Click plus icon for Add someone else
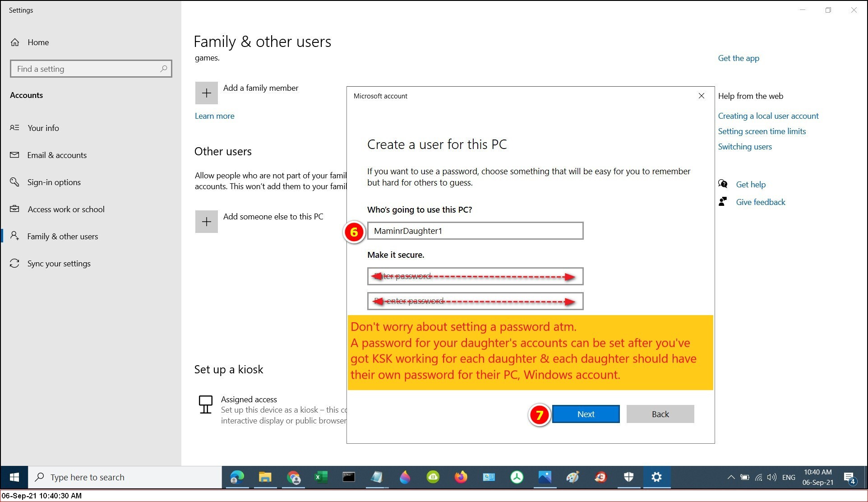Viewport: 868px width, 502px height. click(206, 222)
